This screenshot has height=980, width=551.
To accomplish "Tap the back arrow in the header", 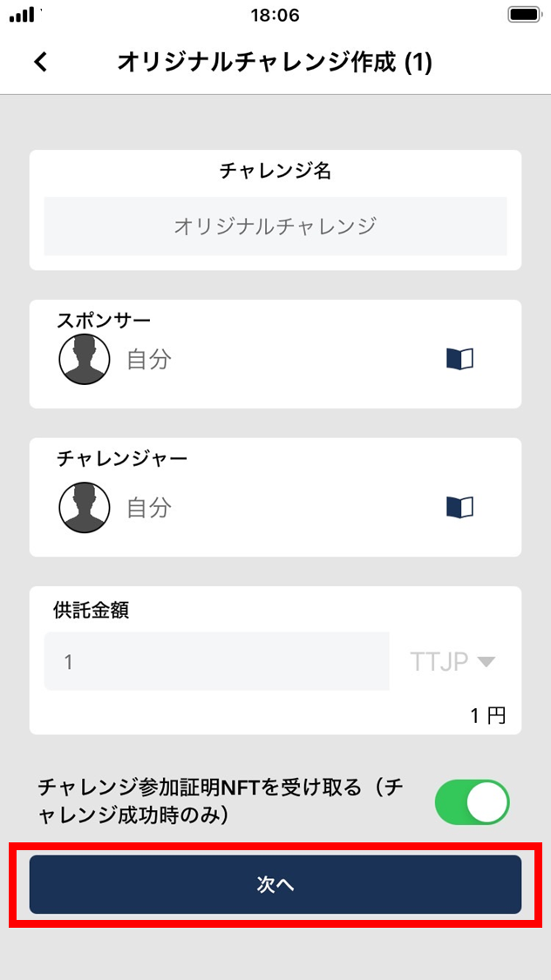I will coord(41,62).
